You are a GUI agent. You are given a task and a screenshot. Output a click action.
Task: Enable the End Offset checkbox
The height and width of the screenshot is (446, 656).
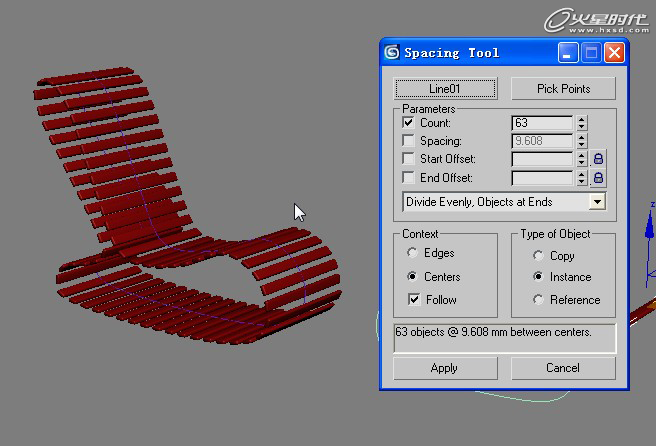[x=408, y=177]
